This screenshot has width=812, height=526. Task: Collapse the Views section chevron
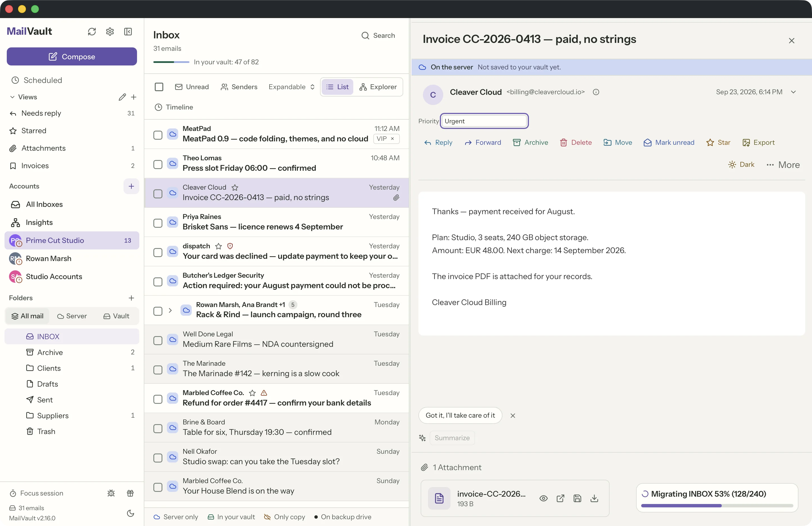click(x=12, y=97)
